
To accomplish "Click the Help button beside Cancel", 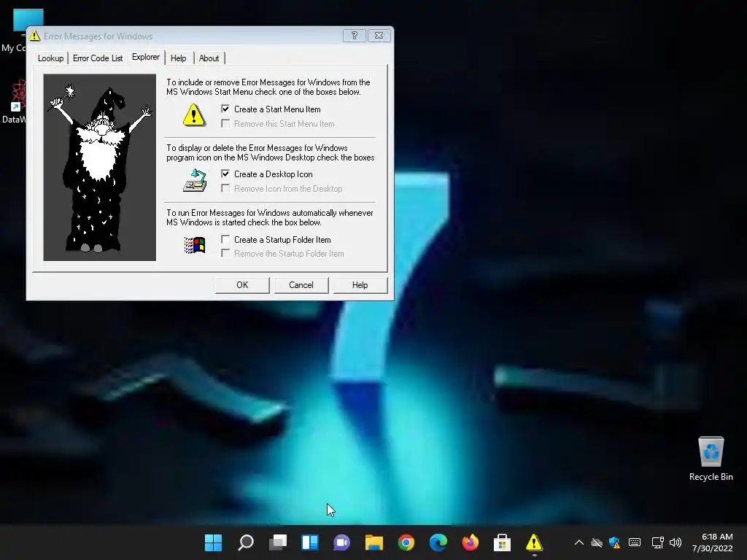I will (360, 285).
